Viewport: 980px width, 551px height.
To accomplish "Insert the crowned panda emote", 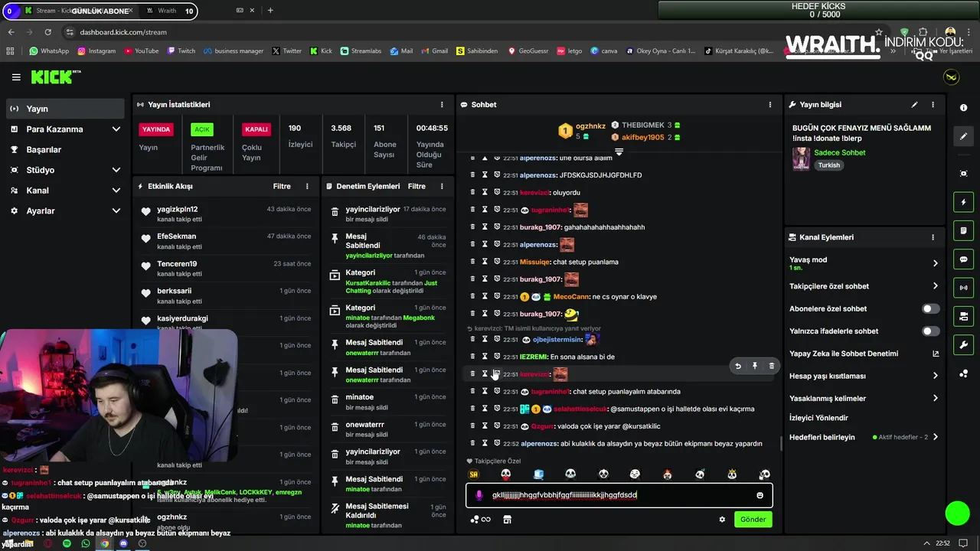I will (x=732, y=474).
